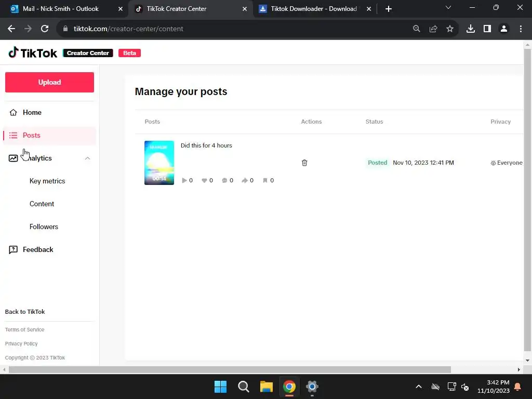The width and height of the screenshot is (532, 399).
Task: Delete the post with the trash icon
Action: point(304,163)
